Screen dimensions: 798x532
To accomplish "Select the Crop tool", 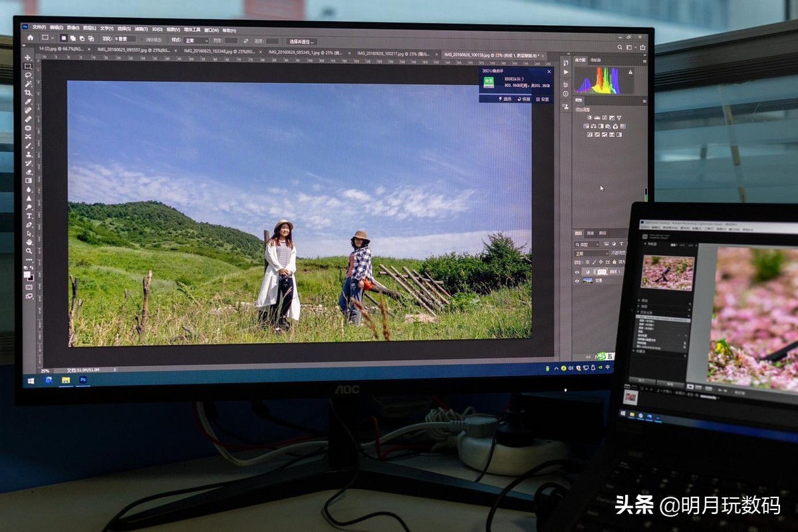I will pos(29,92).
